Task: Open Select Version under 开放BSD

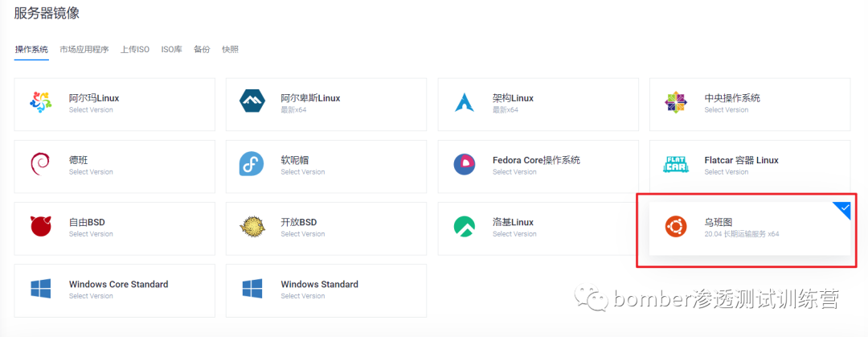Action: (x=303, y=234)
